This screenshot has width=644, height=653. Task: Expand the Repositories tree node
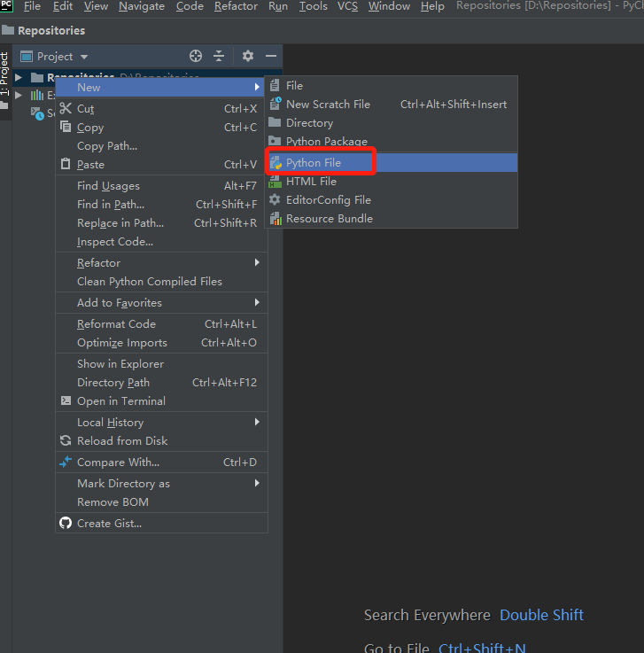coord(19,78)
